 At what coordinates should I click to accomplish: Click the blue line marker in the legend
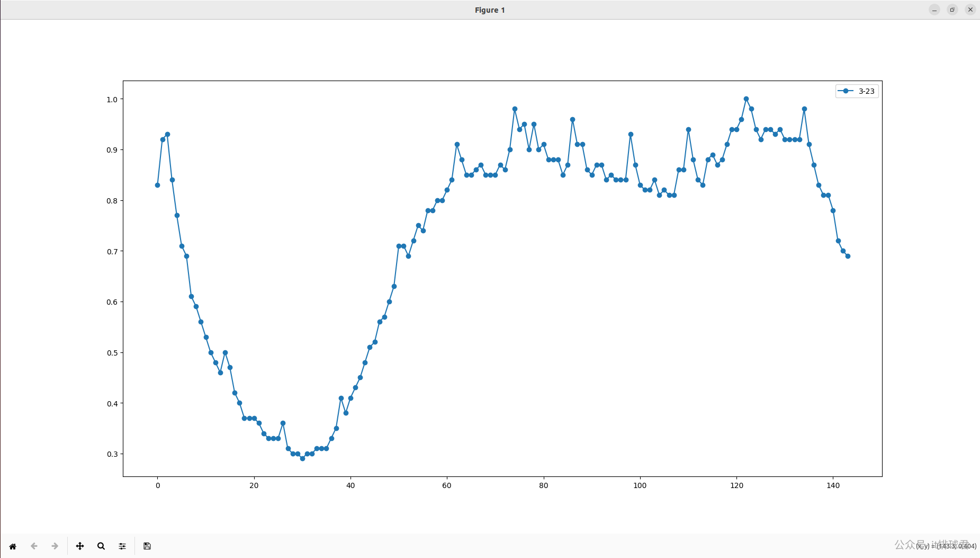tap(846, 91)
